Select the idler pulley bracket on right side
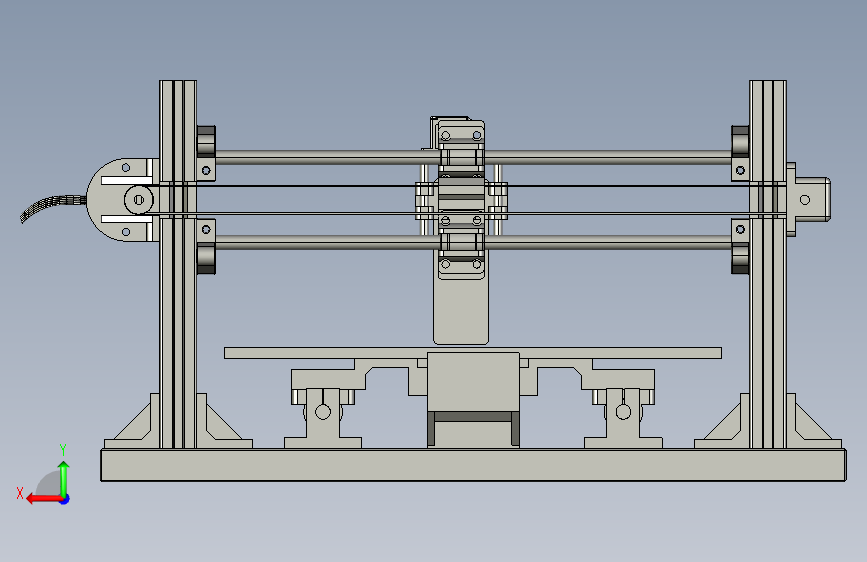The width and height of the screenshot is (867, 562). tap(808, 200)
